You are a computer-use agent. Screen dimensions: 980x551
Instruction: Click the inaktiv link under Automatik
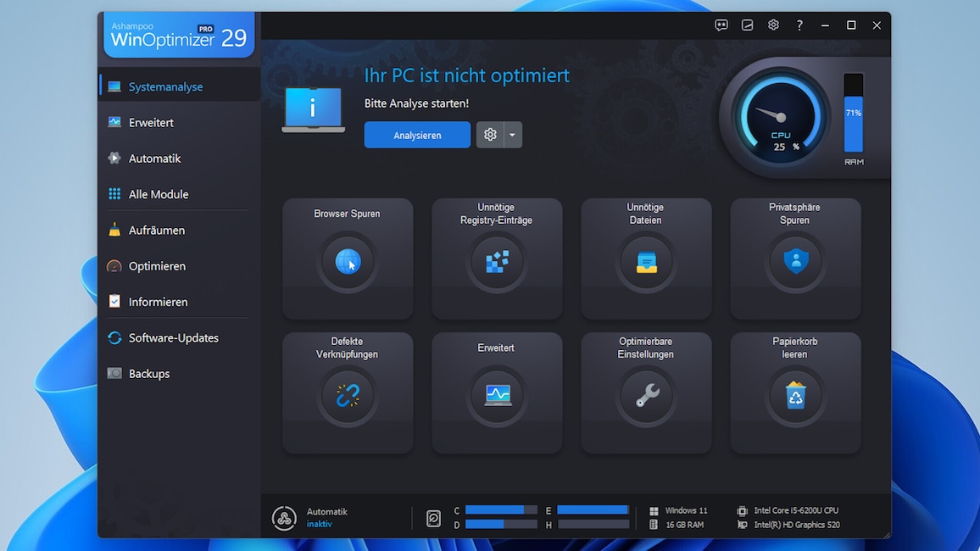(x=320, y=524)
